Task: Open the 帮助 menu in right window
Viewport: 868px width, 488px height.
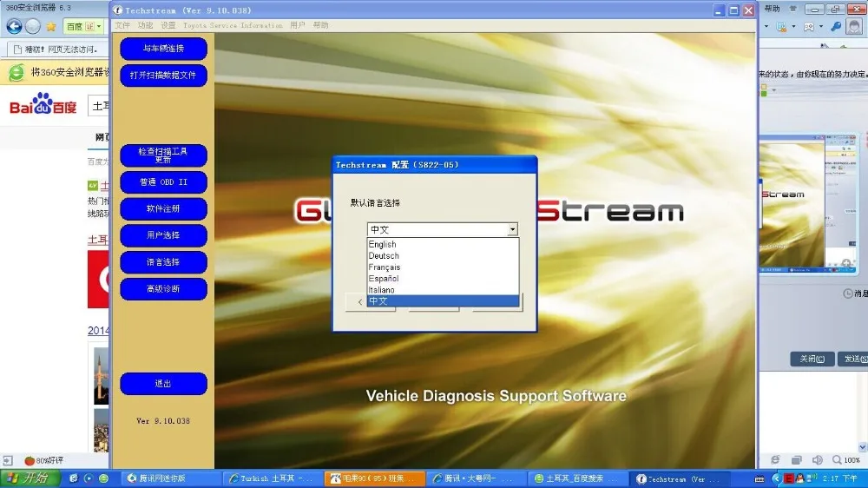Action: 773,9
